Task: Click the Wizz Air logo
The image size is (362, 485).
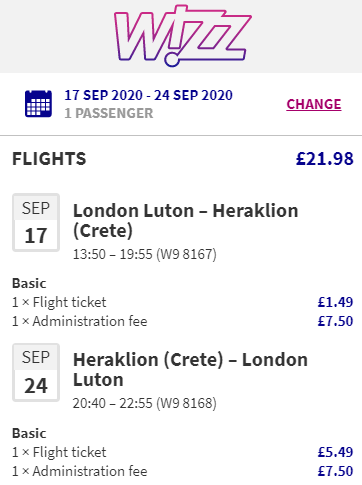Action: pos(183,35)
